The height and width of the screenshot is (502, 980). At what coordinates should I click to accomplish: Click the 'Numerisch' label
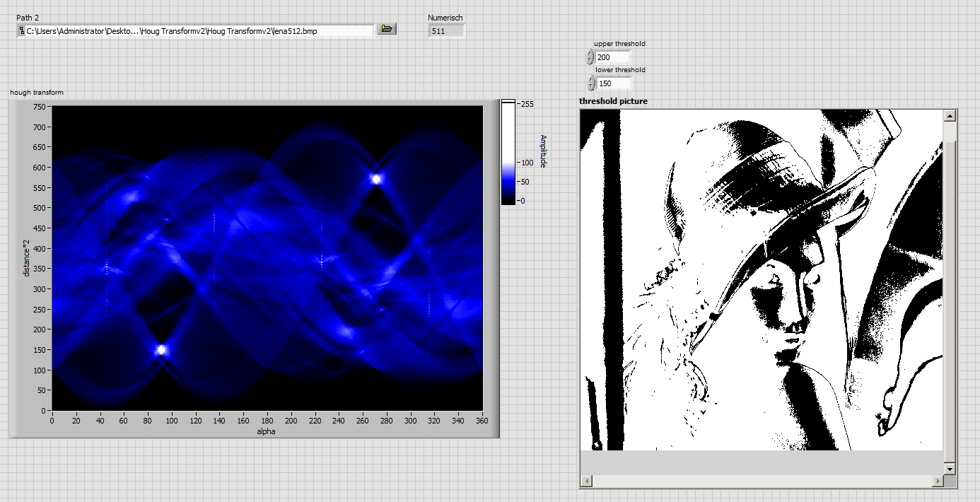445,18
